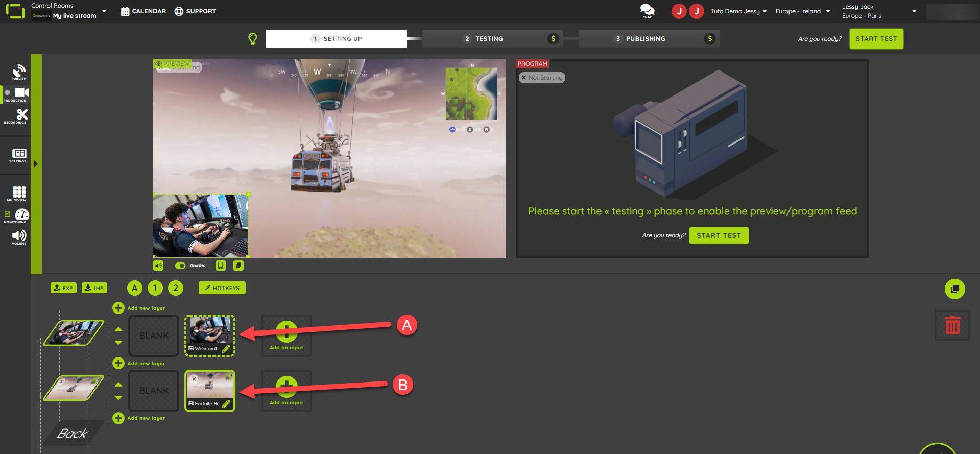980x454 pixels.
Task: Click START TEST in top bar
Action: [x=876, y=39]
